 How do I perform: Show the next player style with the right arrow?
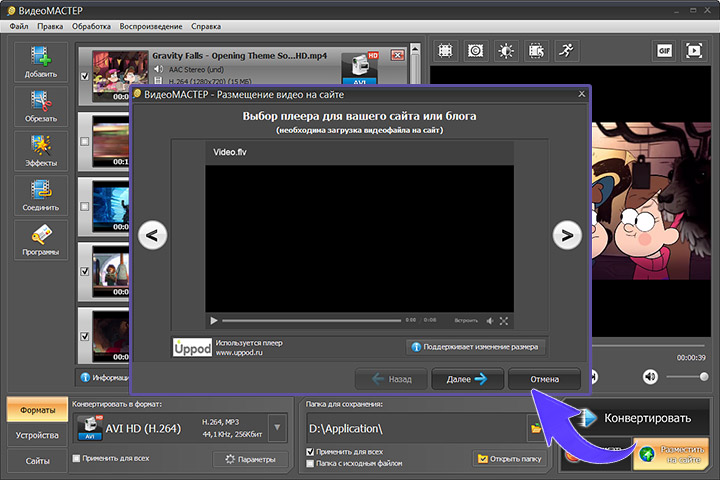(x=567, y=236)
